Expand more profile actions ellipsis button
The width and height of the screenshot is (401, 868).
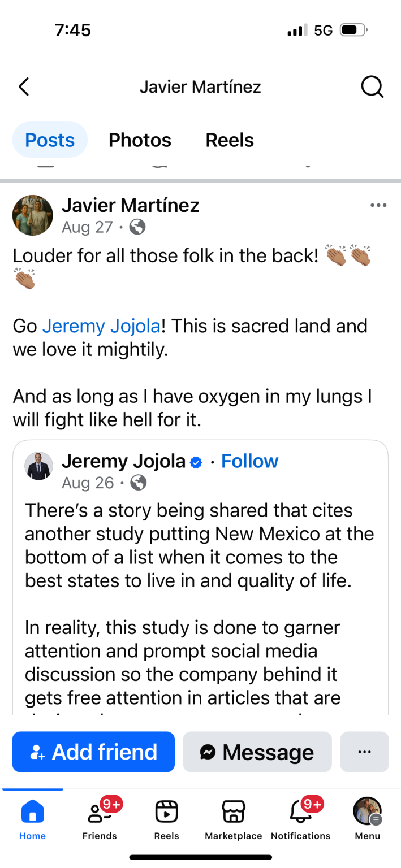[364, 752]
